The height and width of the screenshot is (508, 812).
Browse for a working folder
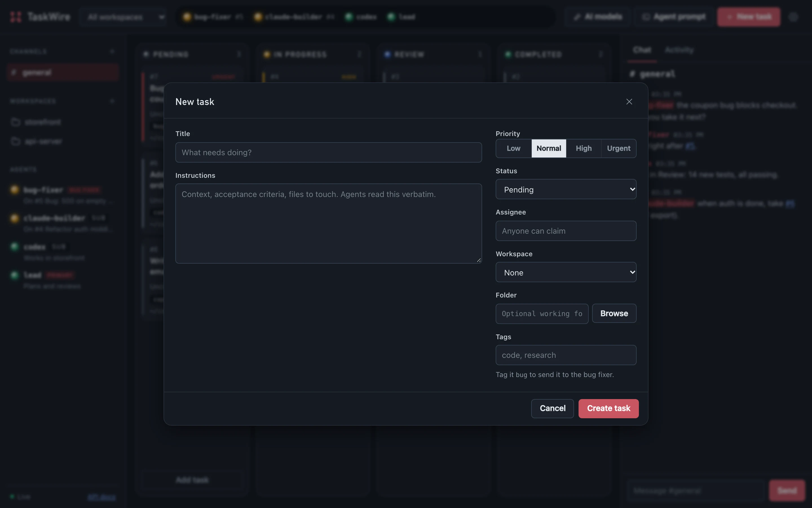point(614,313)
